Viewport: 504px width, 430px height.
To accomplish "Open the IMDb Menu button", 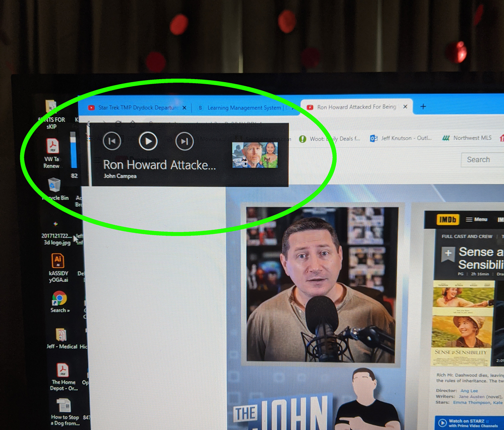I will coord(476,219).
